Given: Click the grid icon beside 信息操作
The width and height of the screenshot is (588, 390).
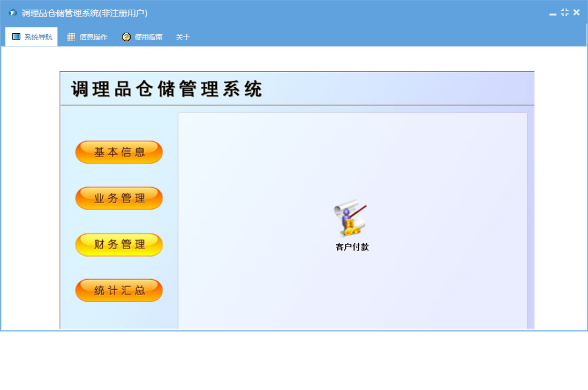Looking at the screenshot, I should pos(71,37).
